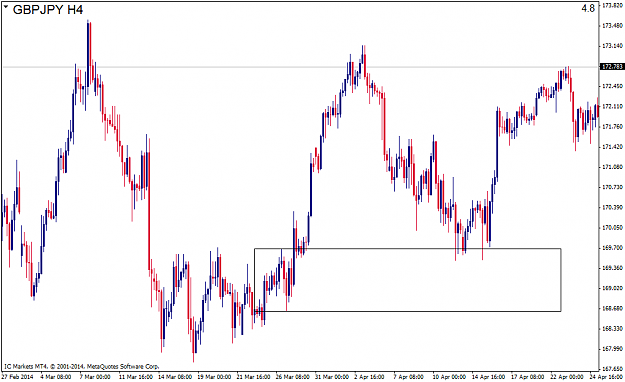The height and width of the screenshot is (382, 625).
Task: Click the 172.450 price axis label
Action: [x=613, y=86]
